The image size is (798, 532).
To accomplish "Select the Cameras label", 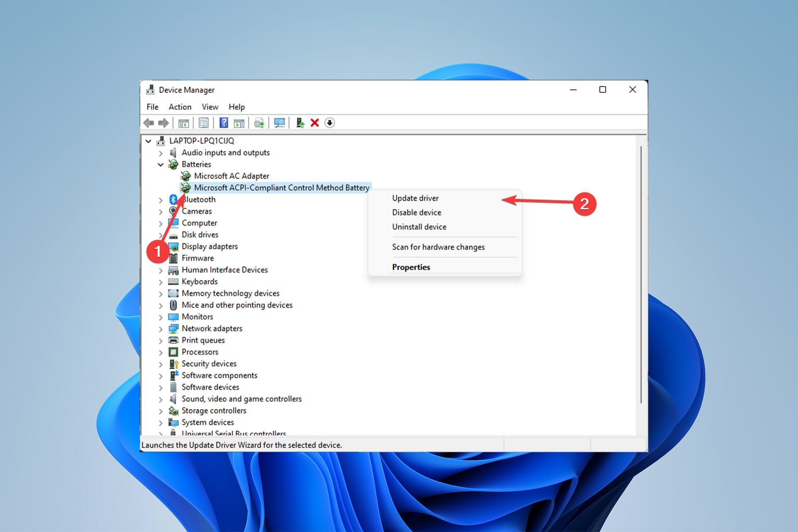I will (197, 212).
